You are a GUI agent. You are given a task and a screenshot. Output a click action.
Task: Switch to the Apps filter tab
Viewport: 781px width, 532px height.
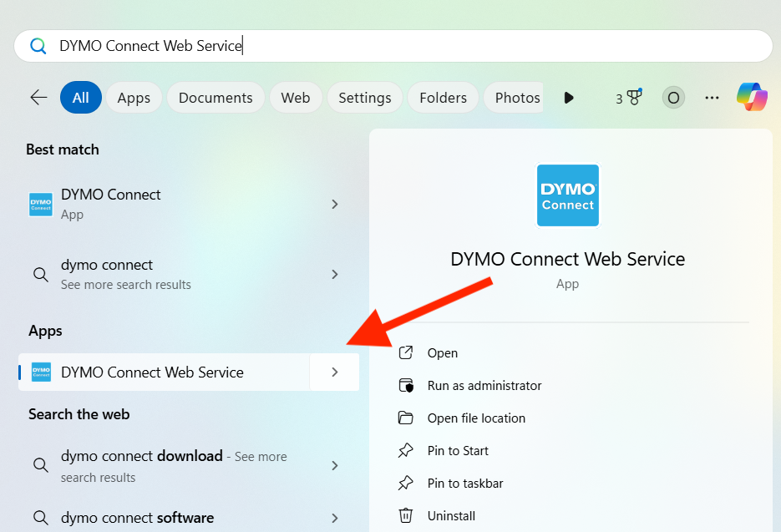[x=134, y=98]
